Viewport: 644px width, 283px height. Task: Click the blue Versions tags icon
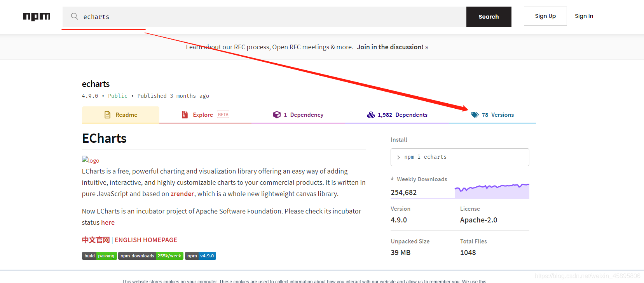[x=475, y=115]
